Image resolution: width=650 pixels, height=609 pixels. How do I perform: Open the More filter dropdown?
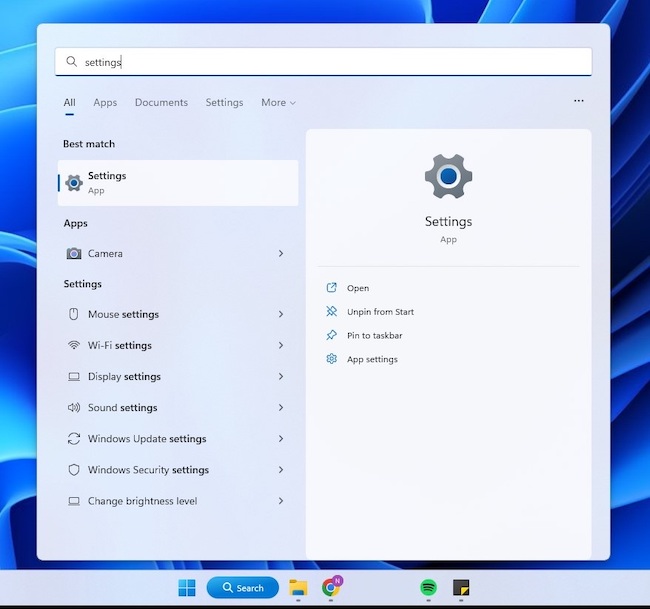278,102
